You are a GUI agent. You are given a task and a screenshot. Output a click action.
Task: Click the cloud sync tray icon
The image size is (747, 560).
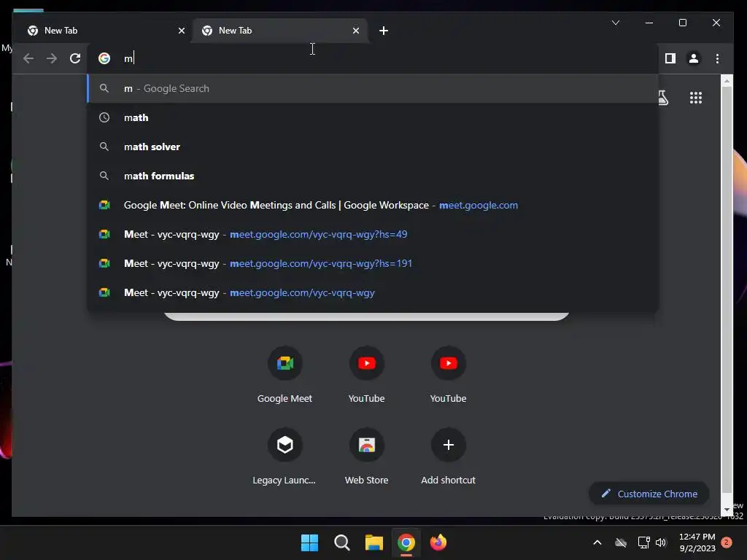point(621,542)
